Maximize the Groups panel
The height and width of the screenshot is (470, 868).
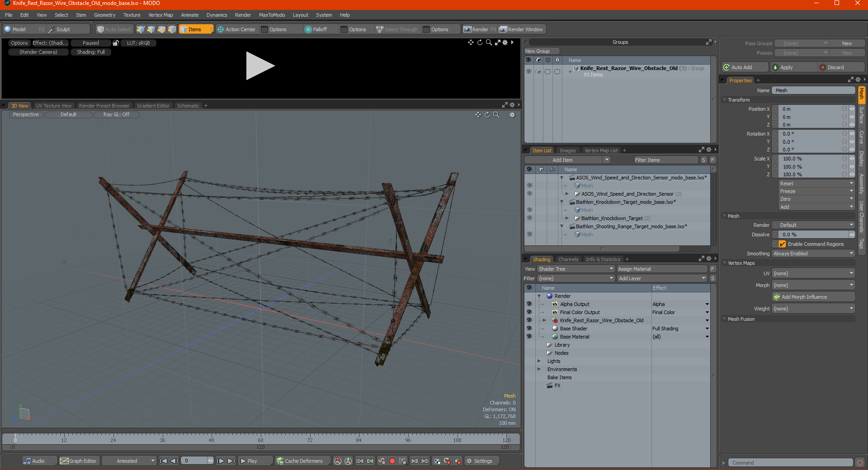(708, 42)
